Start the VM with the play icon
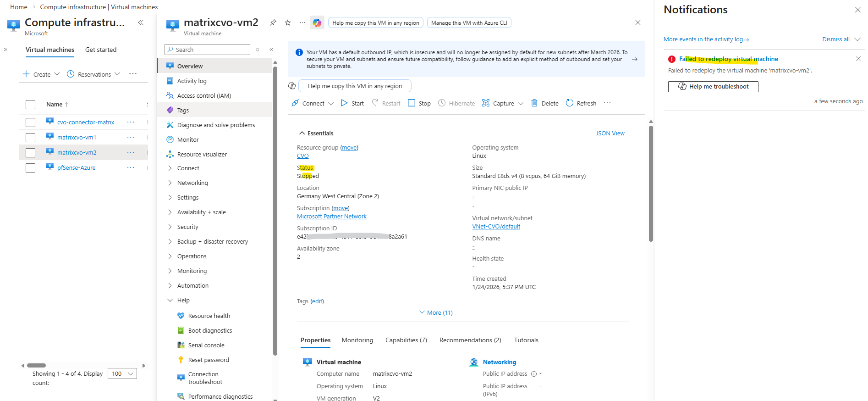The image size is (868, 401). (x=345, y=103)
